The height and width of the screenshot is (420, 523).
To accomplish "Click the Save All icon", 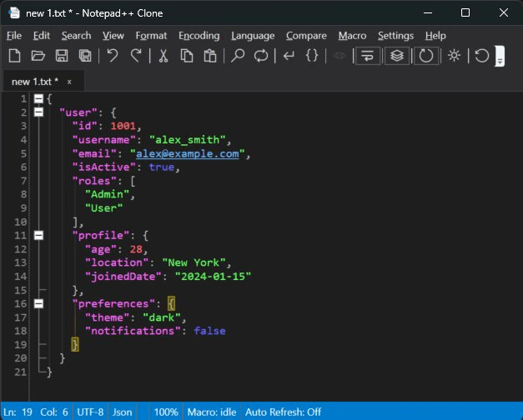I will coord(85,56).
